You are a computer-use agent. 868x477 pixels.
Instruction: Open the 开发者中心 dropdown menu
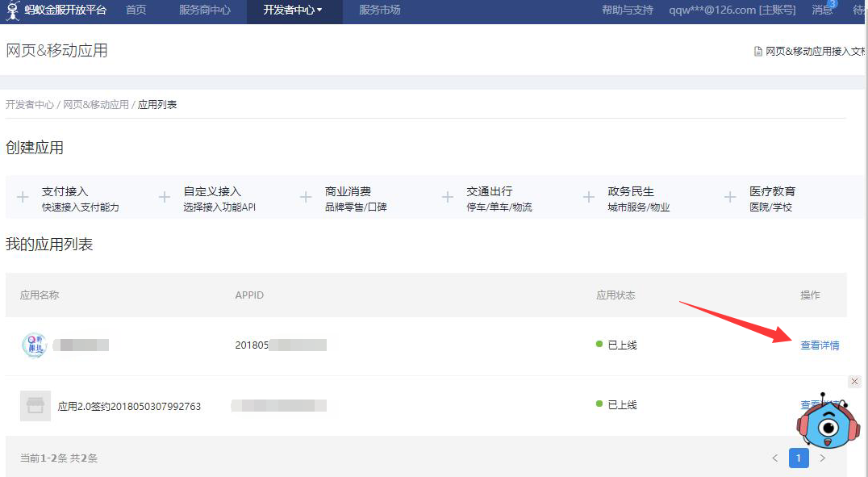(x=293, y=10)
